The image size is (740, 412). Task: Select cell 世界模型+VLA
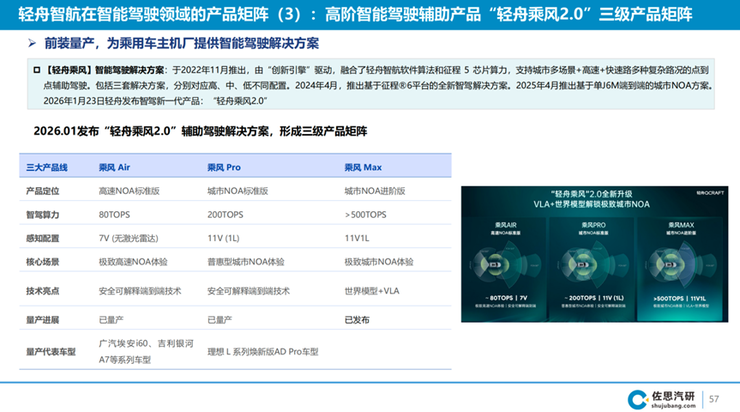[371, 291]
